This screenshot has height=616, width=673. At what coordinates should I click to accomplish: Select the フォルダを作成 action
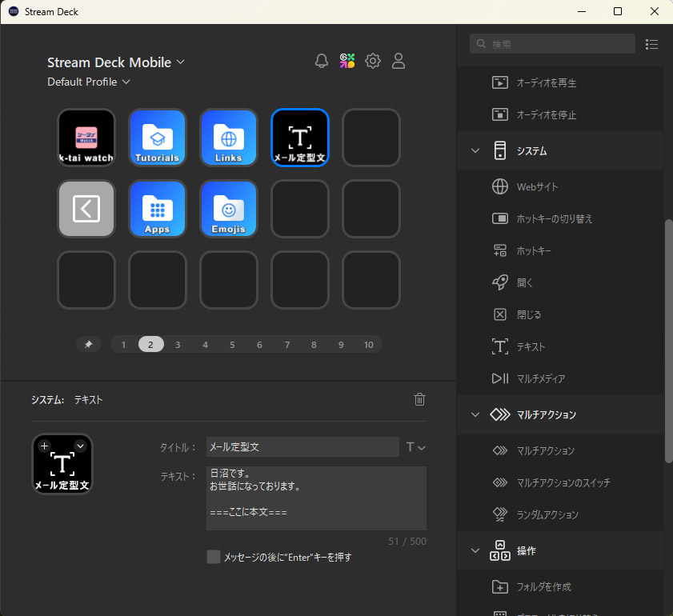click(560, 586)
